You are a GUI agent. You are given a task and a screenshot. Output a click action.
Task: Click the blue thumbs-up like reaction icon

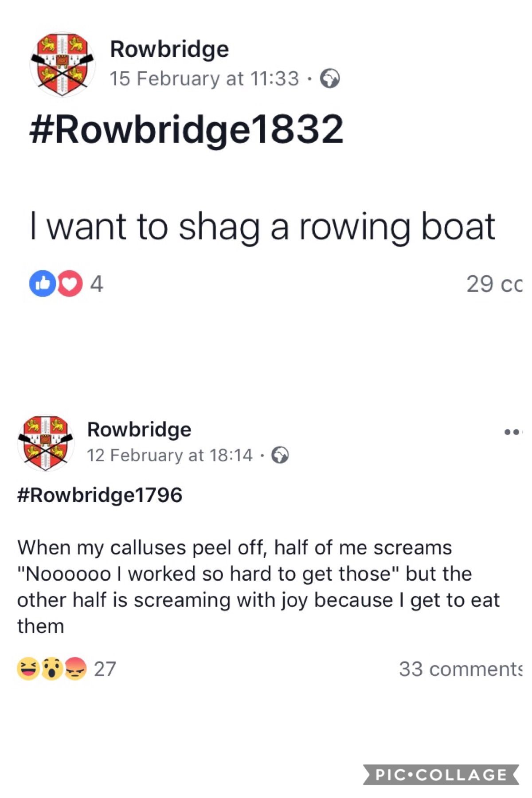click(x=43, y=283)
